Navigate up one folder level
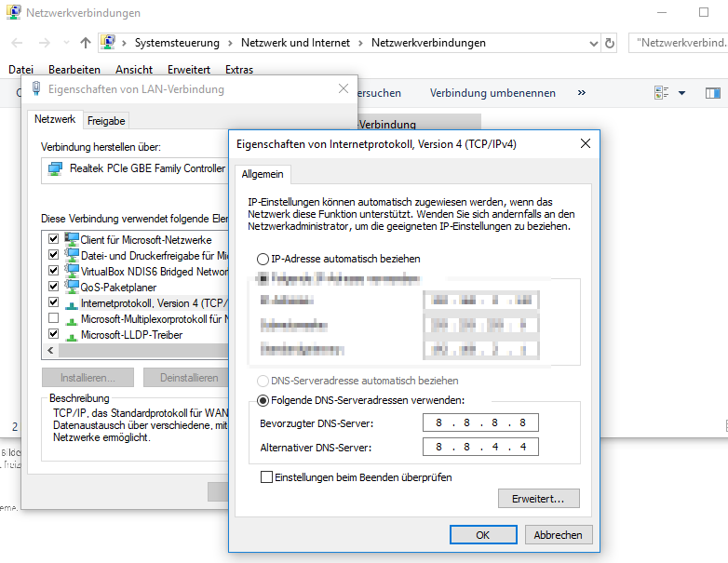The height and width of the screenshot is (563, 728). pos(86,43)
